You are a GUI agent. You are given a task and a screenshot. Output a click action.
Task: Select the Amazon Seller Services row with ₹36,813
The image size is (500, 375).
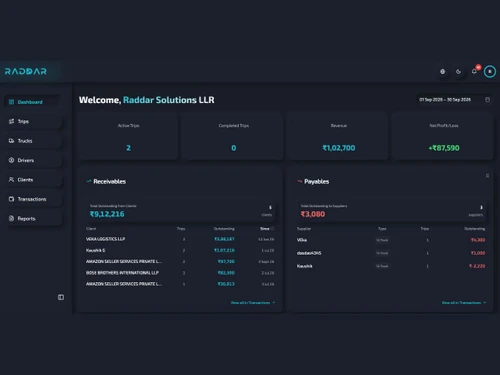pos(180,284)
